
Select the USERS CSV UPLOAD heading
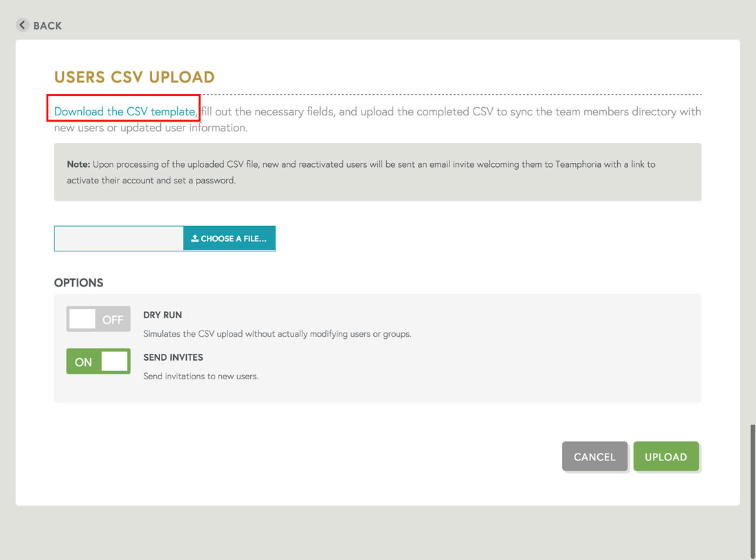coord(135,78)
